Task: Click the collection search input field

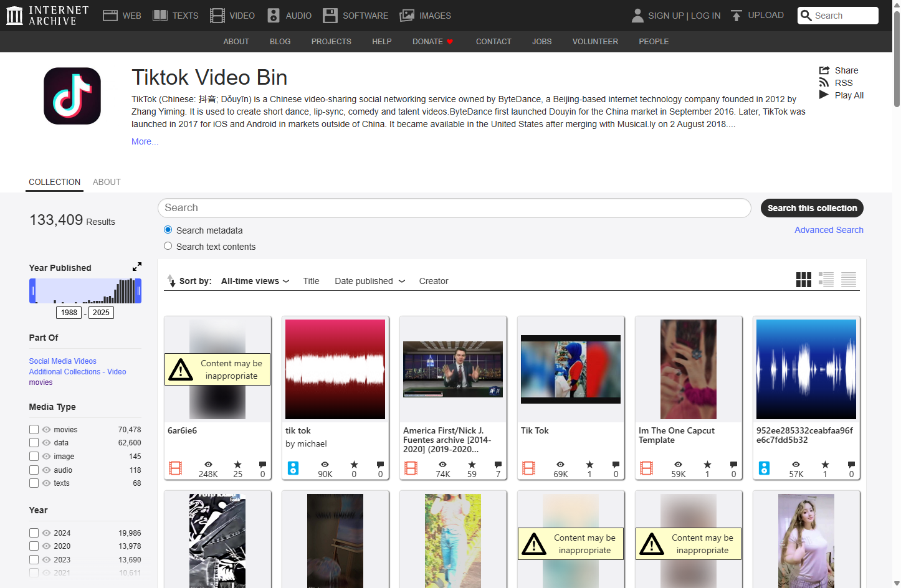Action: pos(454,208)
